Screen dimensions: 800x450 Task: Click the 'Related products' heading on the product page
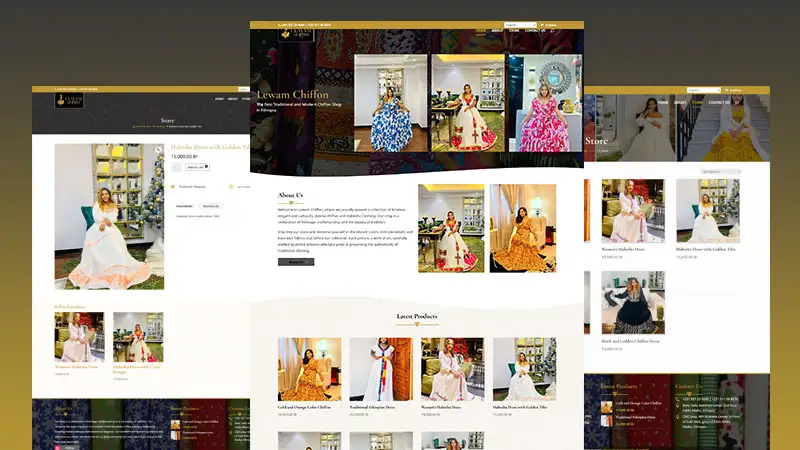click(x=70, y=307)
